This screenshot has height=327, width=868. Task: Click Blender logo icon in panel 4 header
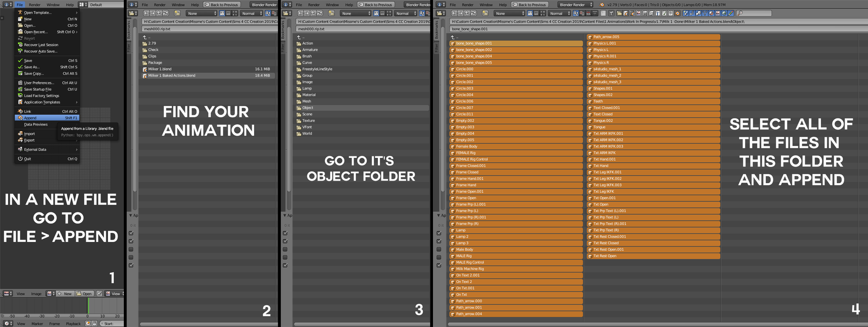tap(601, 5)
